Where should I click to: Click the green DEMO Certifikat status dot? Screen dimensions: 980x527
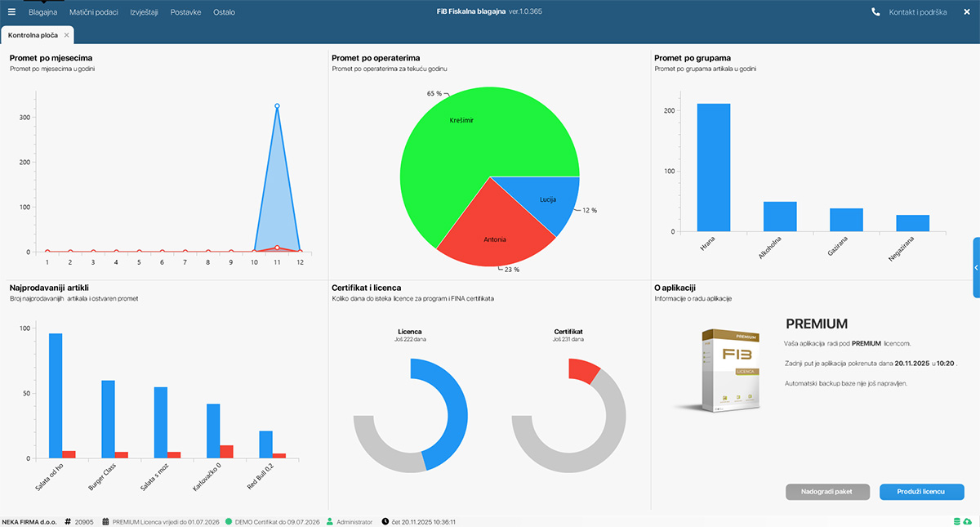point(229,521)
